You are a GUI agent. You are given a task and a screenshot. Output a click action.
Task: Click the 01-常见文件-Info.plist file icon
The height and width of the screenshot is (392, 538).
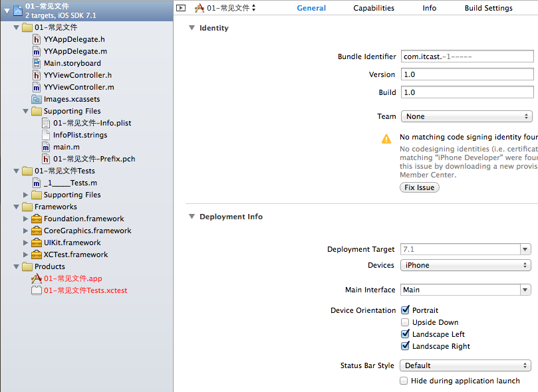point(46,123)
